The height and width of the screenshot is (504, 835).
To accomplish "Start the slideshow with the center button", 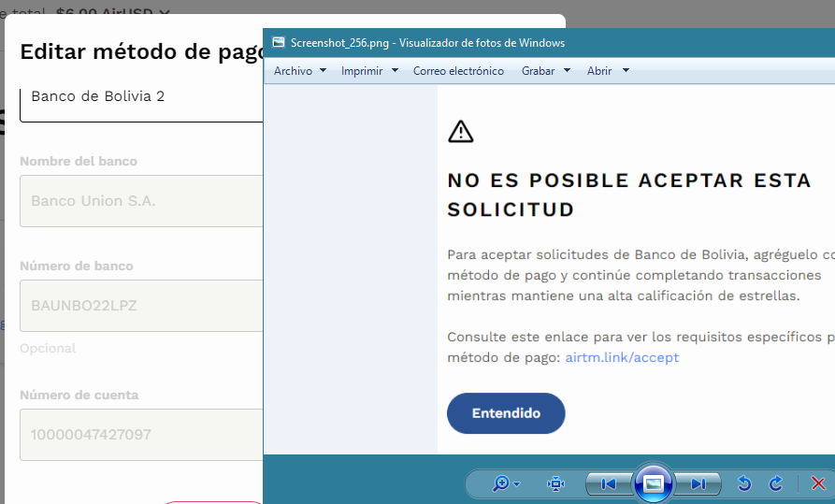I will coord(654,483).
